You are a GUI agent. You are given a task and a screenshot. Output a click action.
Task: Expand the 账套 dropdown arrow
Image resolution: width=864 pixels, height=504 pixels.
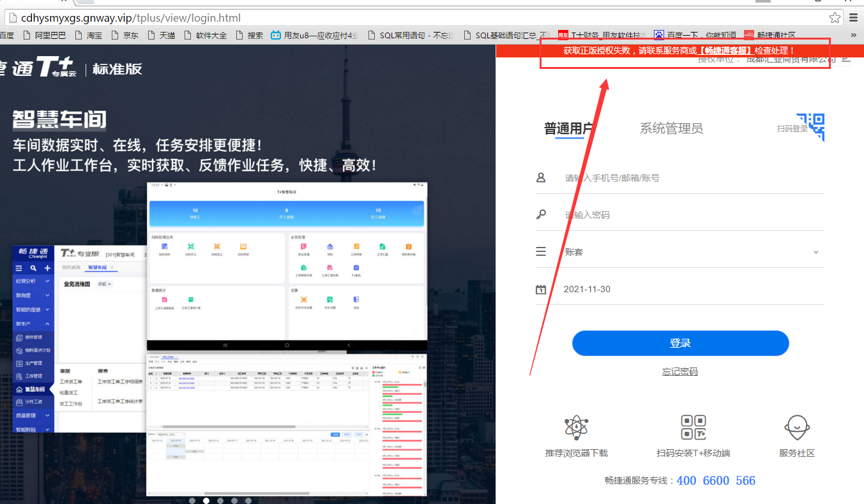click(816, 252)
